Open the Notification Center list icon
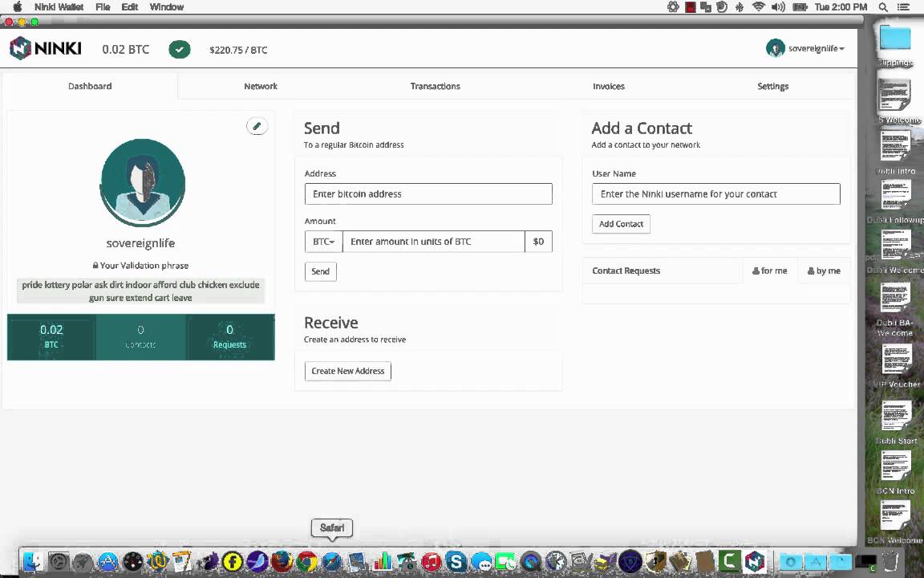Viewport: 924px width, 578px height. click(x=904, y=7)
